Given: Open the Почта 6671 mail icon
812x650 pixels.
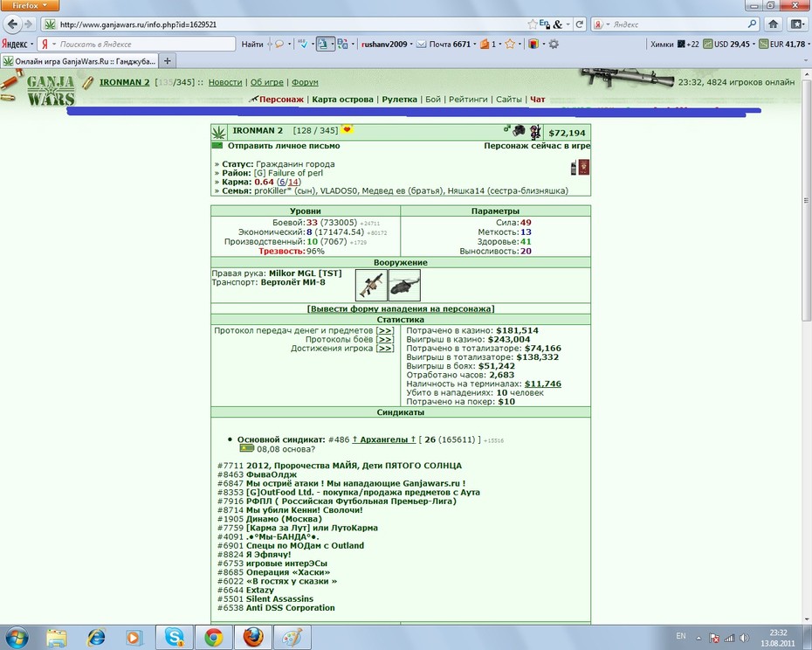Looking at the screenshot, I should pos(422,44).
